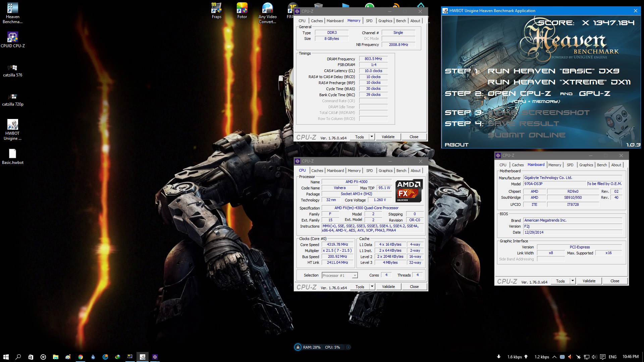Open Bench tab in Memory CPU-Z window
The image size is (644, 362).
pyautogui.click(x=401, y=21)
